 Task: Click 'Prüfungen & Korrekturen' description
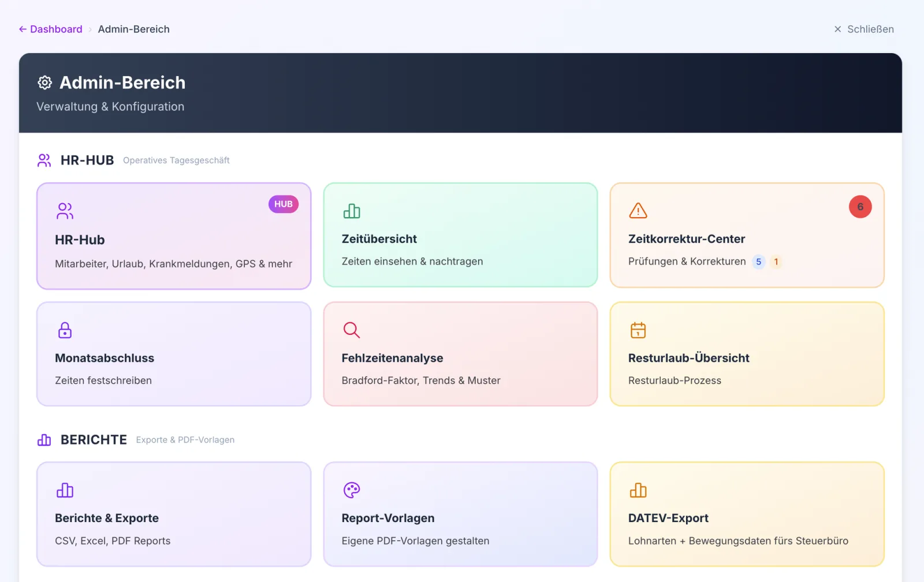point(687,262)
